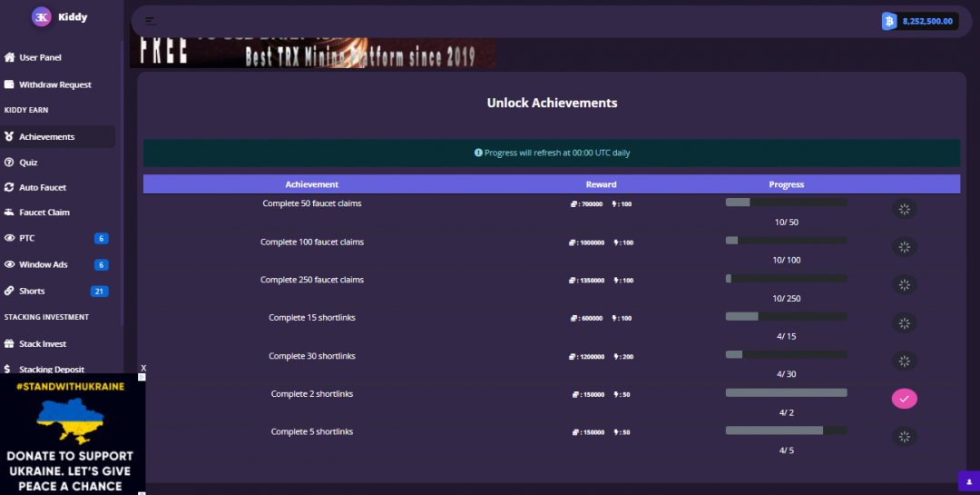
Task: Toggle the hamburger sidebar menu
Action: [150, 21]
